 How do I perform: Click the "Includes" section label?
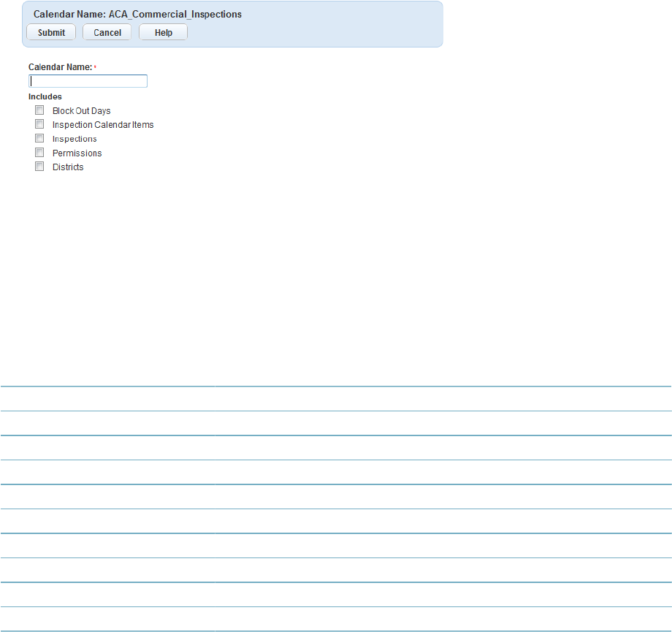click(45, 96)
